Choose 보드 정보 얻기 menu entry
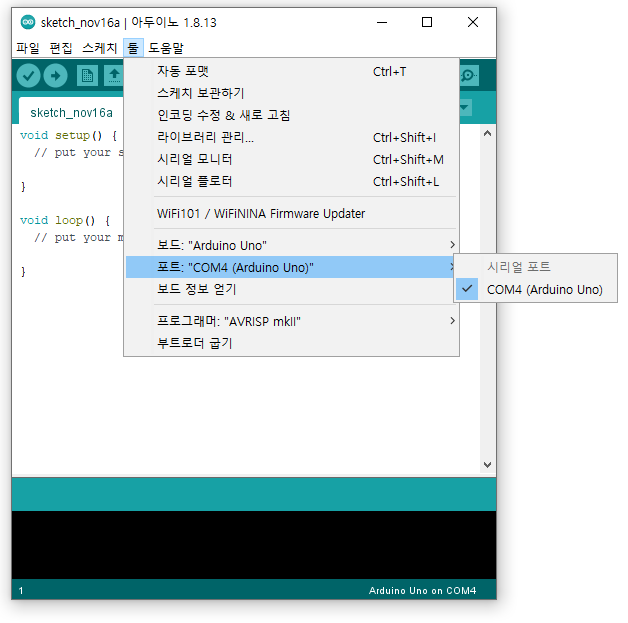Screen dimensions: 628x623 point(292,289)
